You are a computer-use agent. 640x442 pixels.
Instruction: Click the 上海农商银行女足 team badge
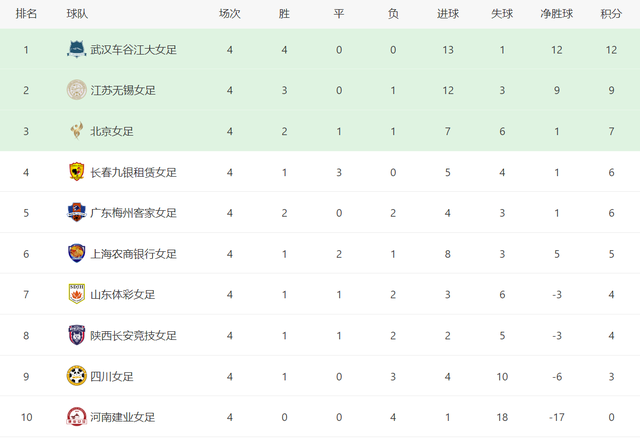tap(76, 253)
